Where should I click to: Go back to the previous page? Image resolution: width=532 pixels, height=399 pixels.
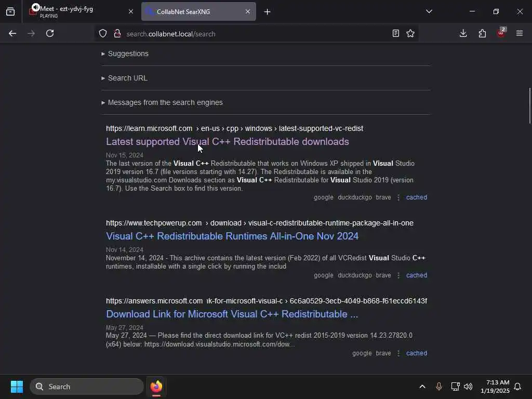[x=12, y=33]
